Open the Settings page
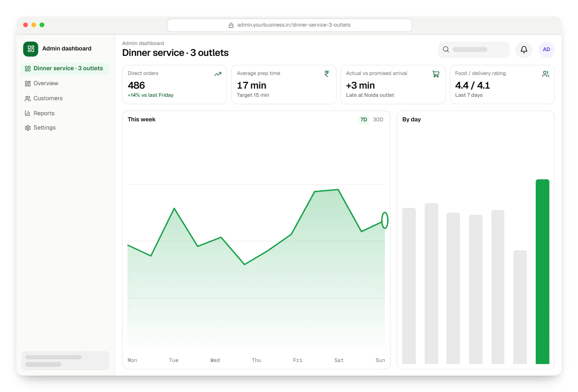 (65, 128)
